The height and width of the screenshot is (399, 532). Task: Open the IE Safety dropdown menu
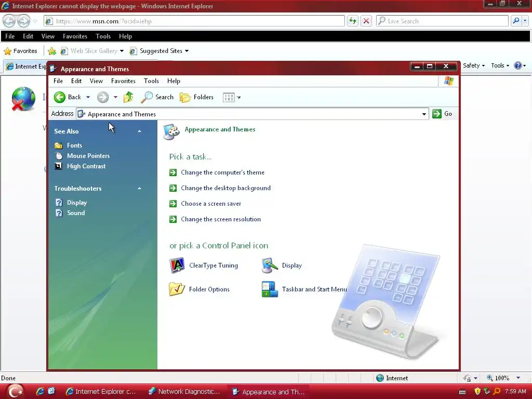click(x=474, y=65)
